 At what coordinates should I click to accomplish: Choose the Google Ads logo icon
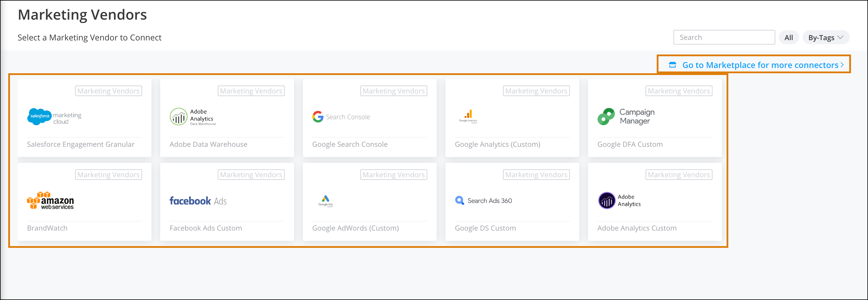325,201
